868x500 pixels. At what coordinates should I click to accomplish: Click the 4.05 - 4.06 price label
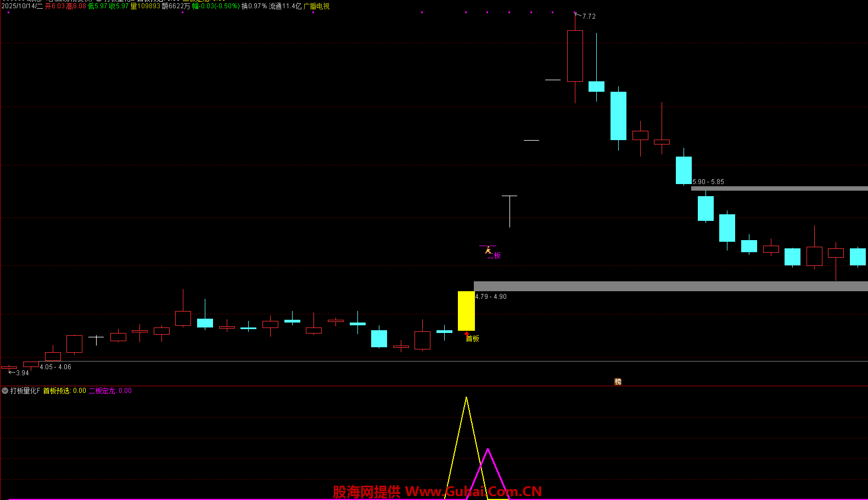55,367
